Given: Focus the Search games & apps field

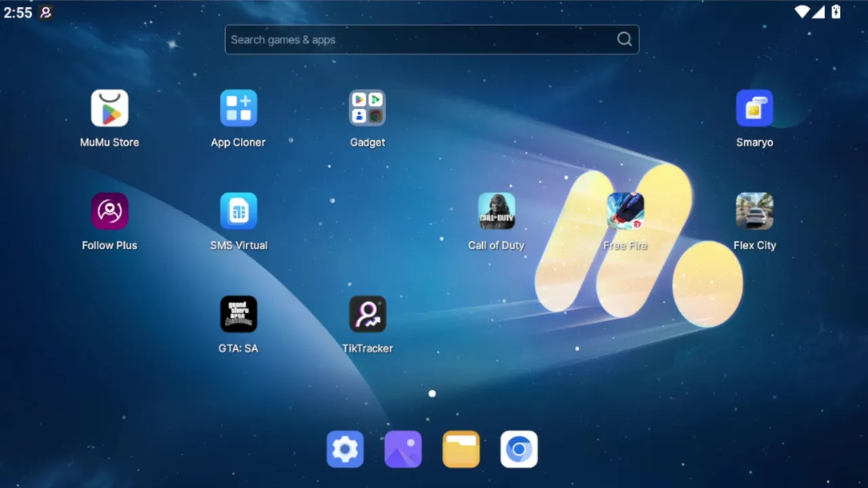Looking at the screenshot, I should coord(432,39).
